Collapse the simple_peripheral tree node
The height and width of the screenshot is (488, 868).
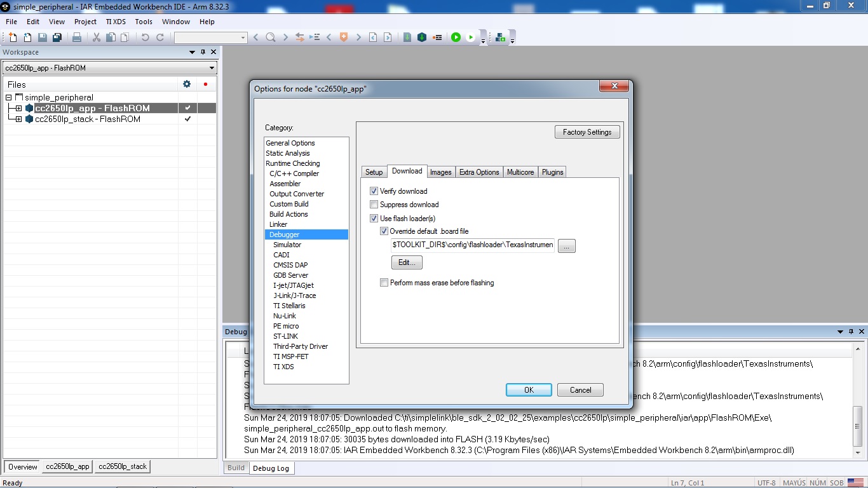[x=9, y=98]
